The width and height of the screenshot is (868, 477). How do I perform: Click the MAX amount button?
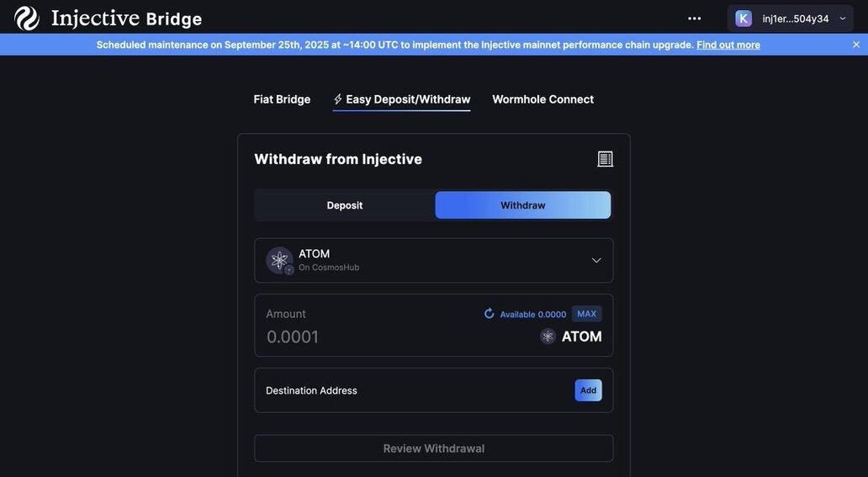tap(587, 314)
